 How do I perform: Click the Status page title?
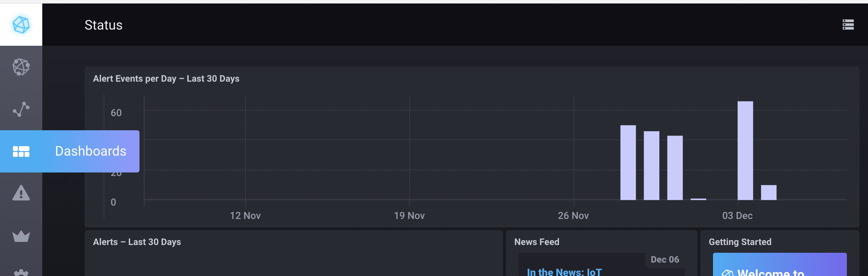(x=104, y=25)
